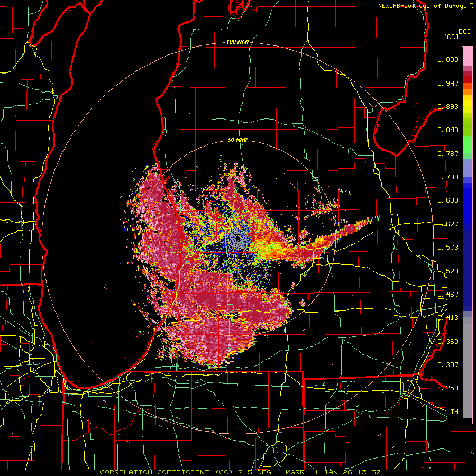Image resolution: width=476 pixels, height=476 pixels.
Task: Click the 0.947 scale value
Action: click(x=448, y=83)
